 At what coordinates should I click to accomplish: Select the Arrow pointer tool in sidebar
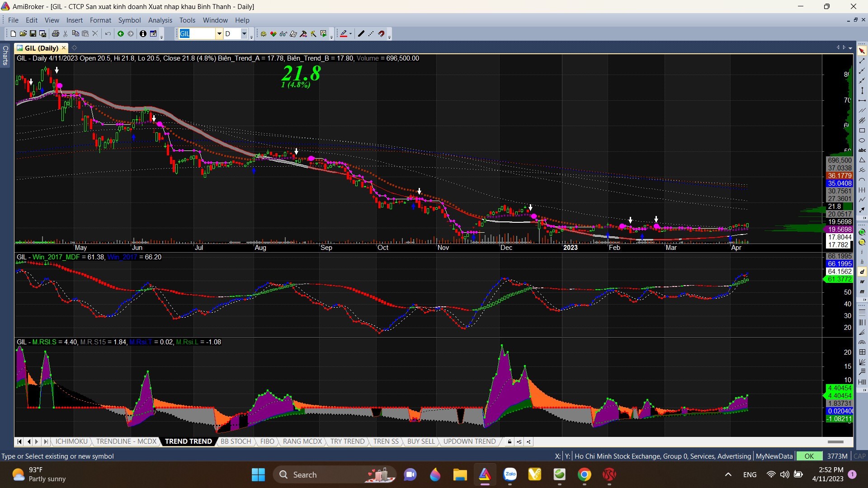point(862,51)
